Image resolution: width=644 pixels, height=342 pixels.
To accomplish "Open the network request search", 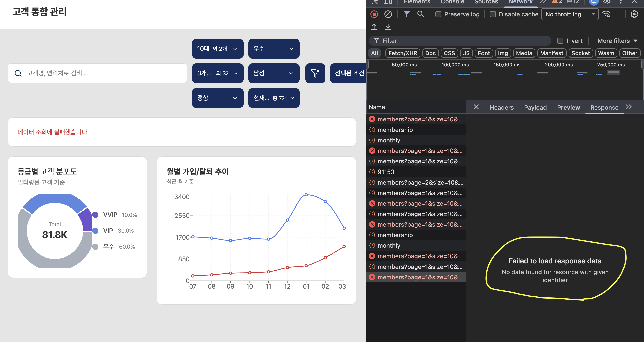I will click(x=421, y=14).
